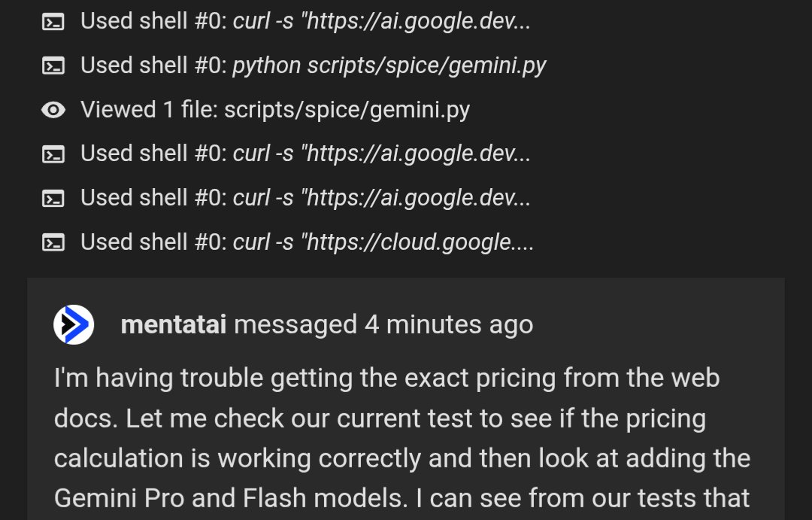Click the terminal icon of the third ai.google.dev curl entry

coord(53,199)
